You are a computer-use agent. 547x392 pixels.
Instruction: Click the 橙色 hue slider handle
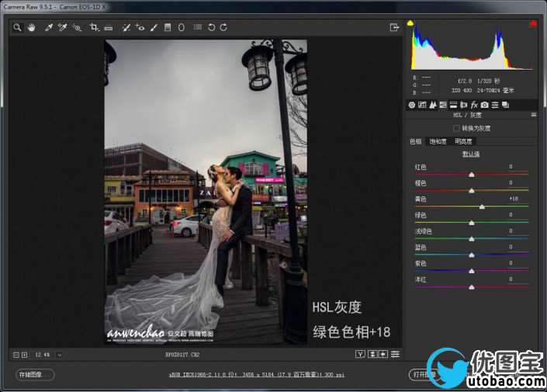pyautogui.click(x=472, y=191)
